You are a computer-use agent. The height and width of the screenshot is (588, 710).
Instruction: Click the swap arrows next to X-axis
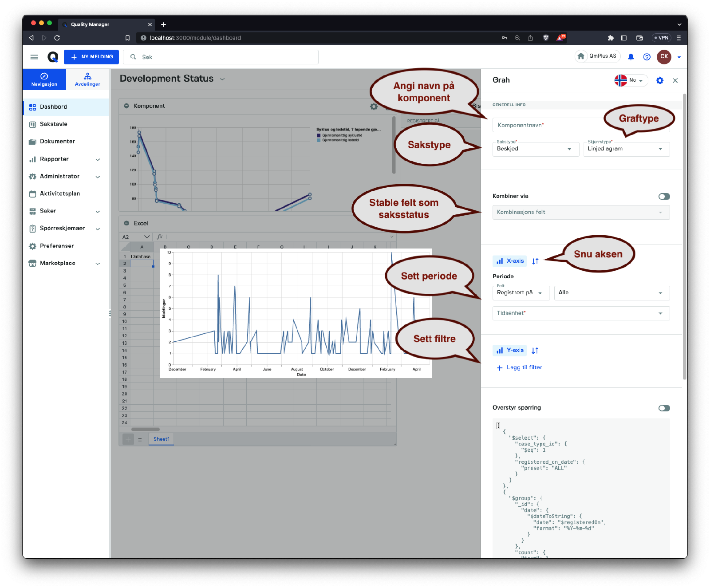(535, 261)
